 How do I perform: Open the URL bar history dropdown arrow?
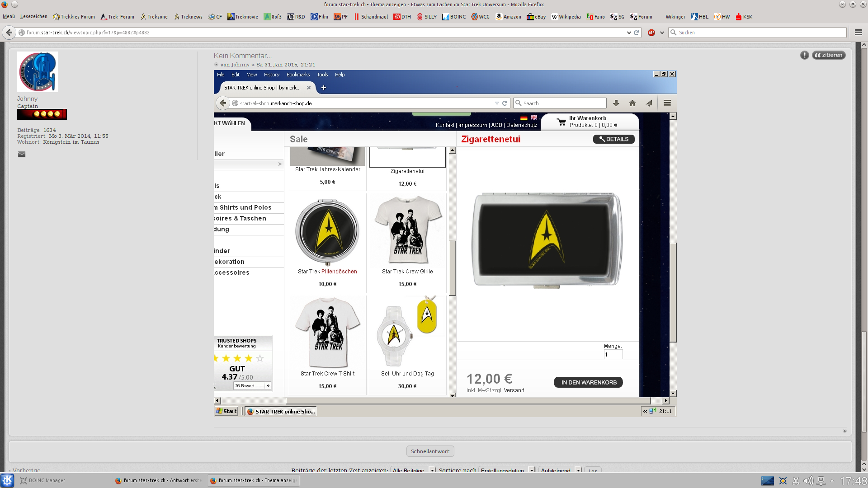pos(629,33)
